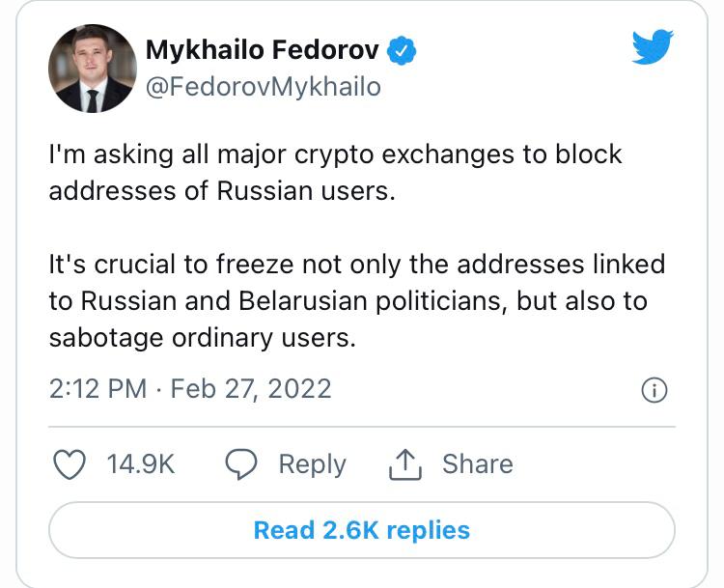Screen dimensions: 724x588
Task: Click the Feb 27, 2022 date
Action: (251, 389)
